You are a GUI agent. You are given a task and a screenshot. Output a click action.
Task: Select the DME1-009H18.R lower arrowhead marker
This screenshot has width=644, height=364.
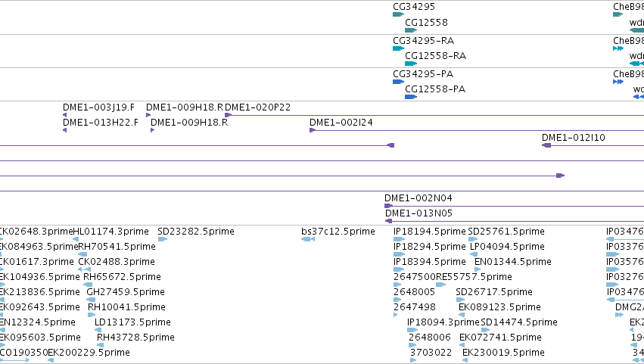point(152,130)
